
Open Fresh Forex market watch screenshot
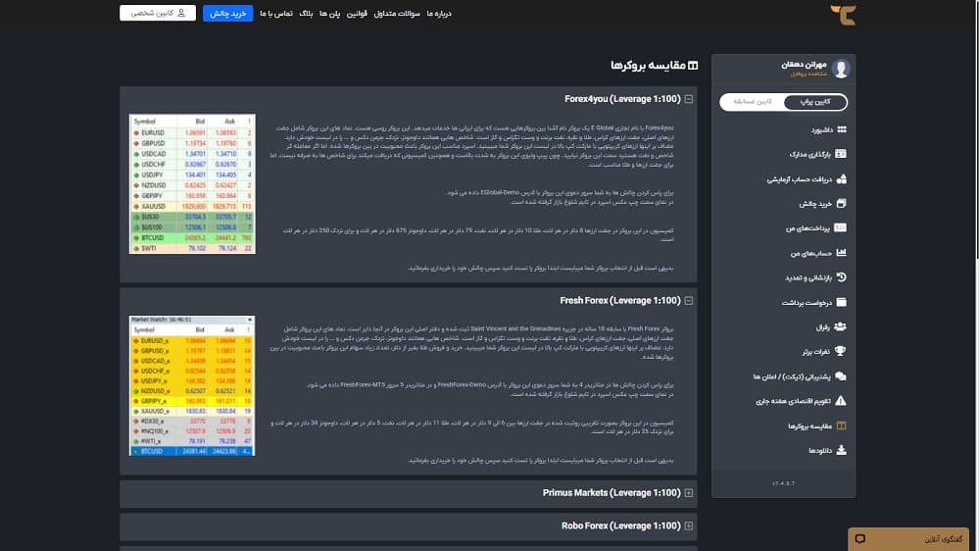pos(192,385)
